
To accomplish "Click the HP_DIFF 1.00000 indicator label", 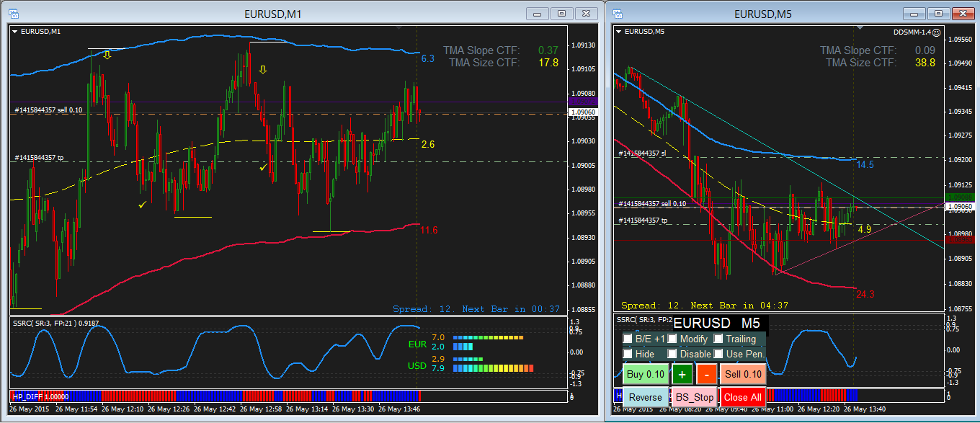I will coord(40,396).
